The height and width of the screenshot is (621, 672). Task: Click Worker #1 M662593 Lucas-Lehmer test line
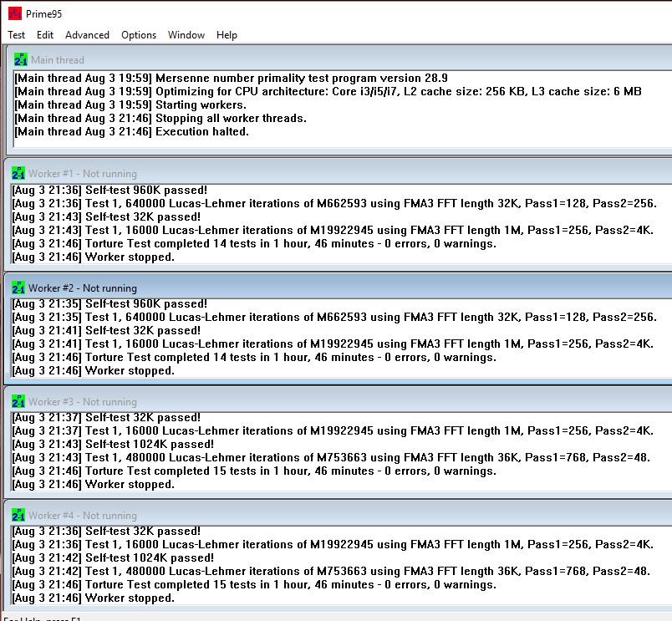point(334,203)
